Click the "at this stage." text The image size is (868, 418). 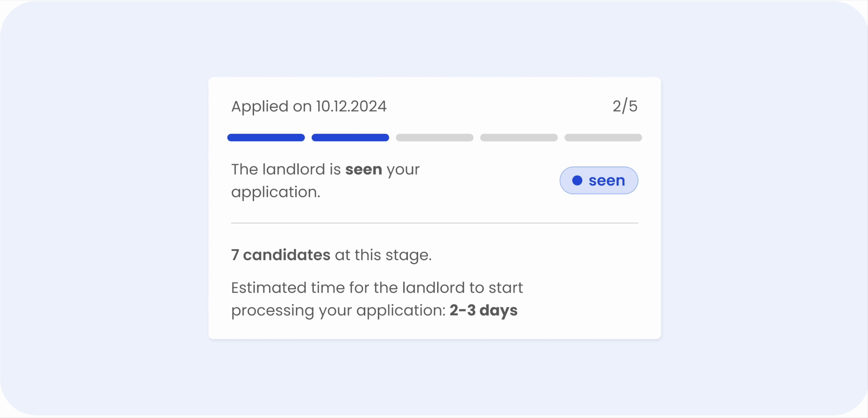383,255
